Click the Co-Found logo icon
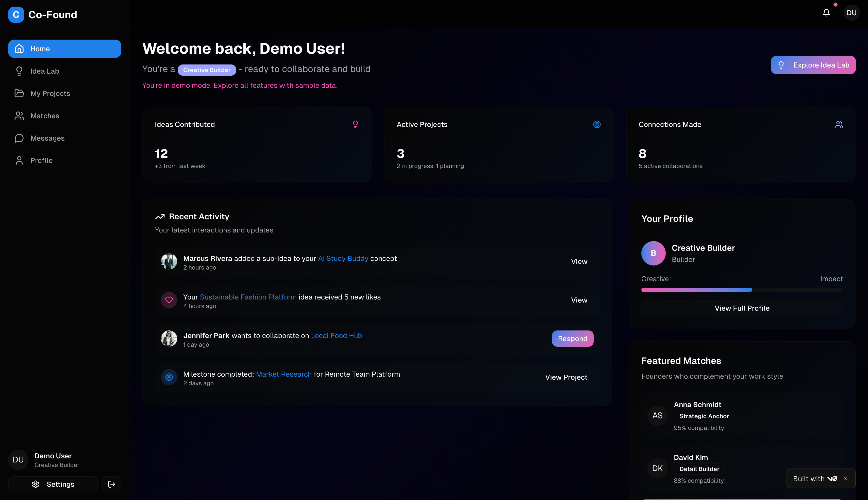The width and height of the screenshot is (868, 500). pyautogui.click(x=16, y=15)
